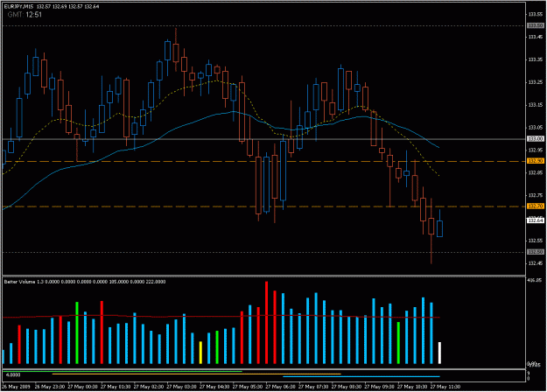This screenshot has height=392, width=547.
Task: Click the 27 May 11:30 time label
Action: pyautogui.click(x=445, y=387)
